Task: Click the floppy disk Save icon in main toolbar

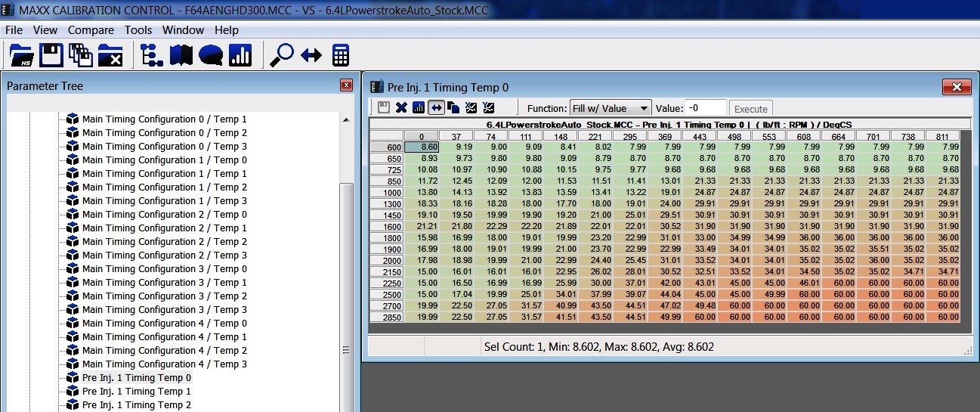Action: (51, 55)
